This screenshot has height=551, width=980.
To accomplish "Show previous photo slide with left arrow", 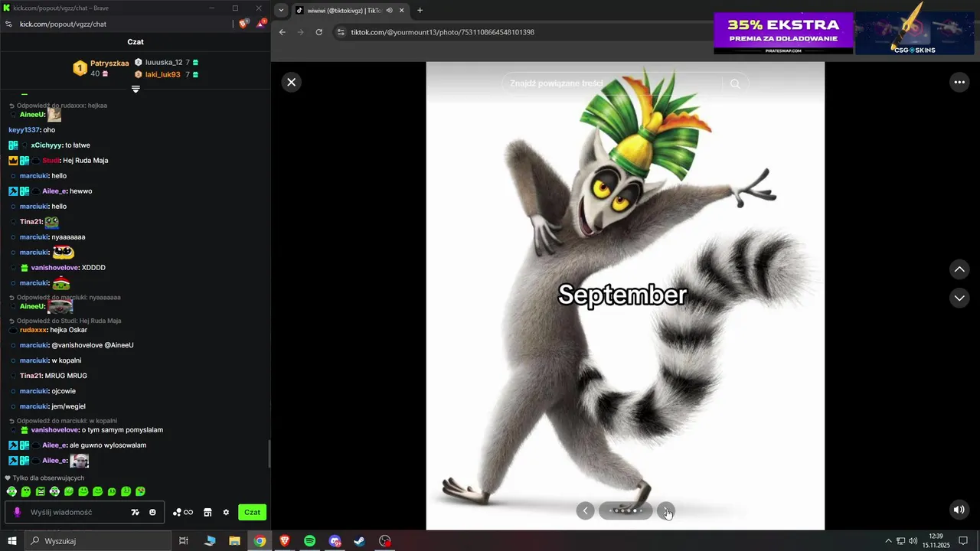I will click(586, 510).
